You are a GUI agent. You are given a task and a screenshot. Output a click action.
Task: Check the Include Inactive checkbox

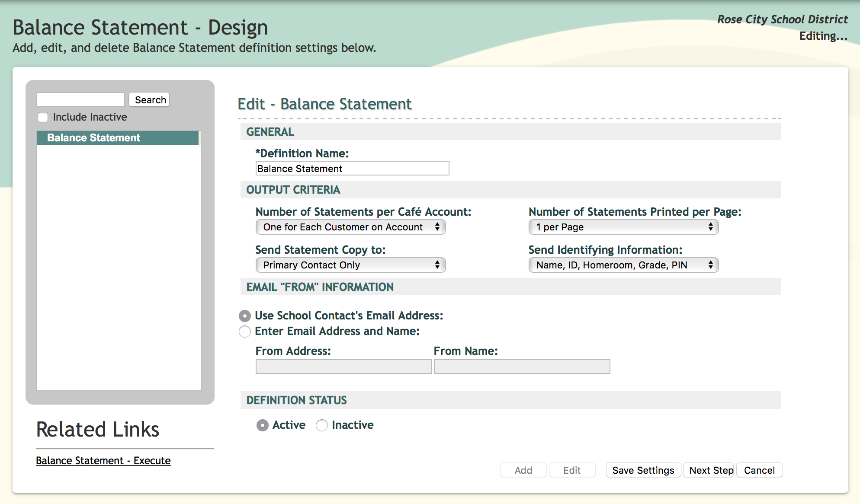pyautogui.click(x=43, y=117)
